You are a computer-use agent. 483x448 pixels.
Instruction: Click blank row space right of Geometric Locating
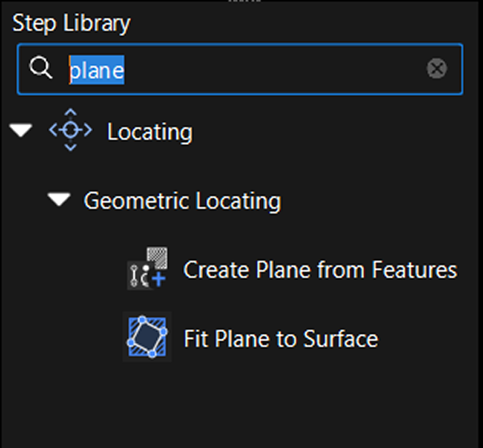click(x=380, y=200)
